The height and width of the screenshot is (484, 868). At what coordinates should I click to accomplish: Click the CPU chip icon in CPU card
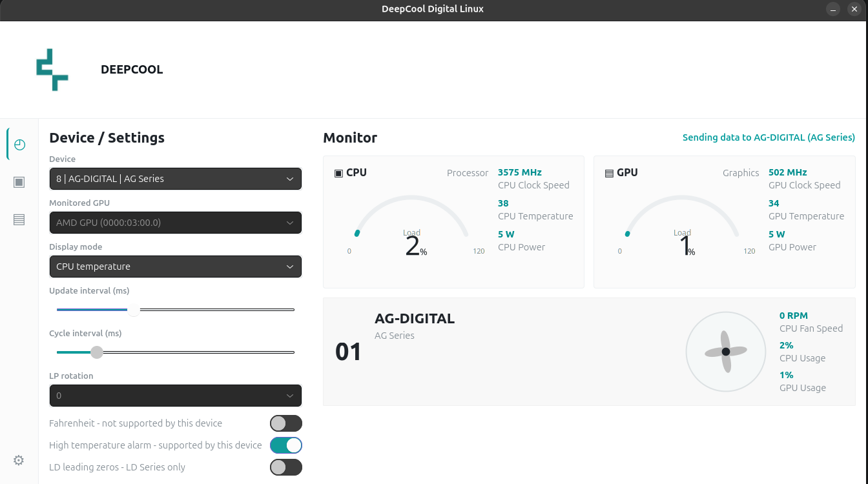(x=338, y=173)
